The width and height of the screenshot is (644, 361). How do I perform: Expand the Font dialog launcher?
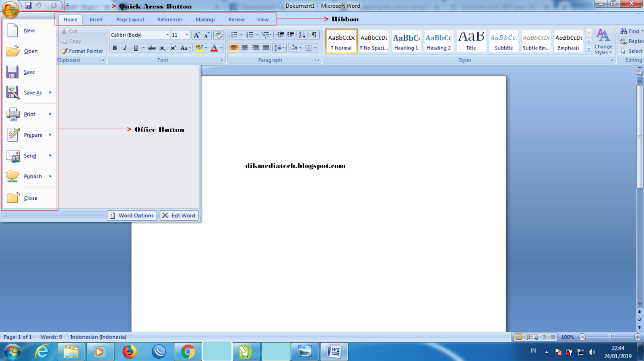pyautogui.click(x=221, y=60)
